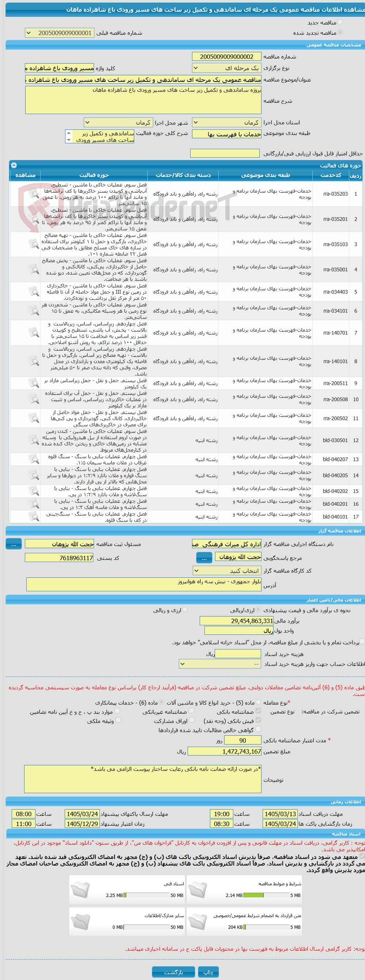Screen dimensions: 365x980
Task: Open اطلاعات حساب واریز dropdown
Action: (x=220, y=664)
